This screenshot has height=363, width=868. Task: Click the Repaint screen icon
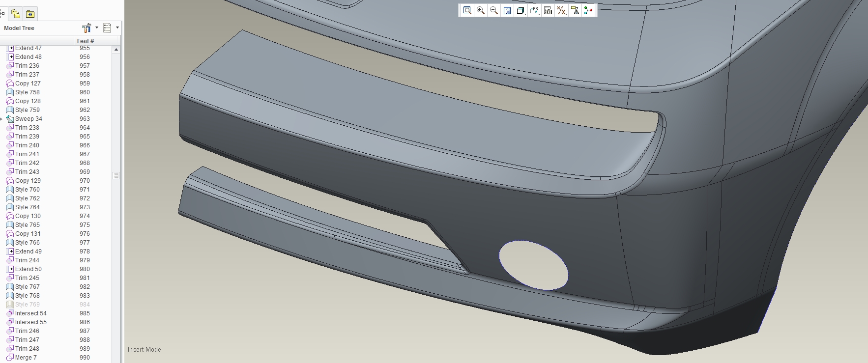pos(507,10)
